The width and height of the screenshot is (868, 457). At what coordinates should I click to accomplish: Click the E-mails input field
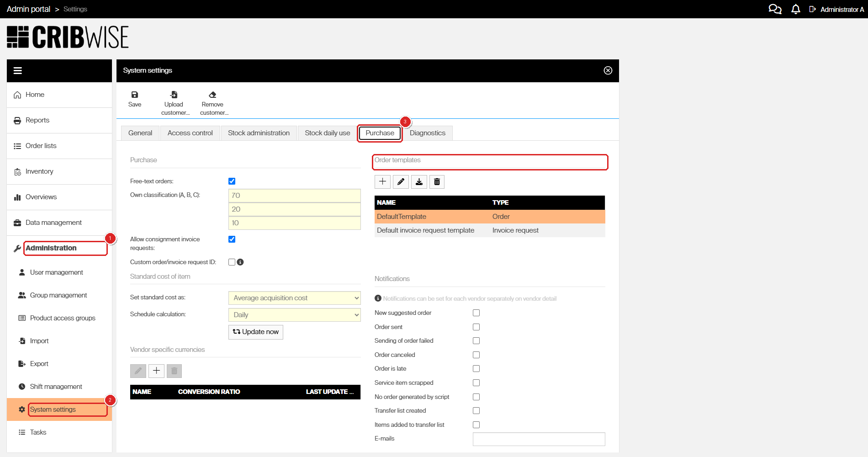pyautogui.click(x=539, y=439)
